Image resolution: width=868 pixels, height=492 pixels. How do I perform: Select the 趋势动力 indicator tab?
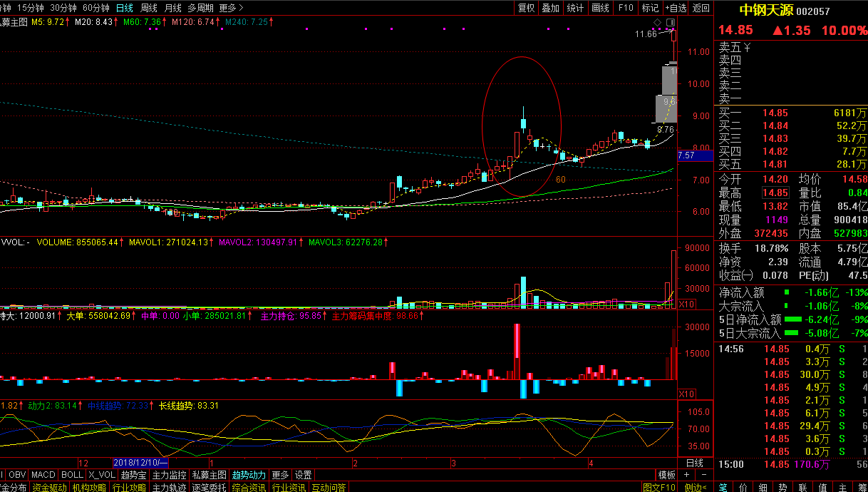click(249, 475)
